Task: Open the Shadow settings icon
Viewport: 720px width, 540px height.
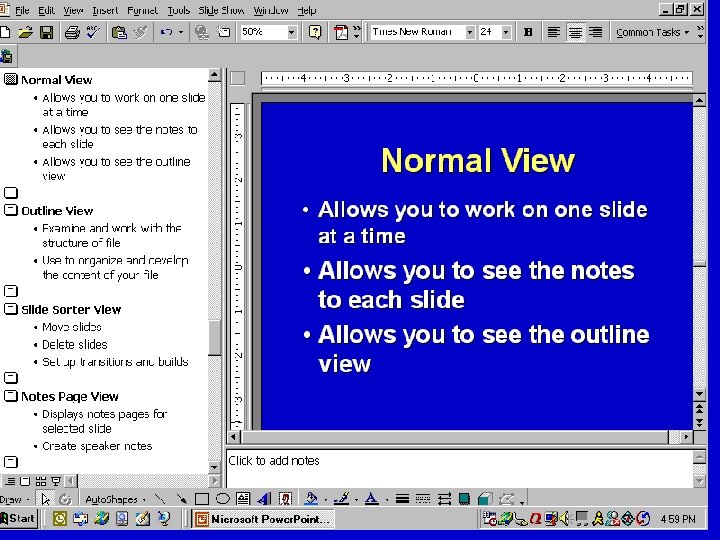Action: click(464, 499)
